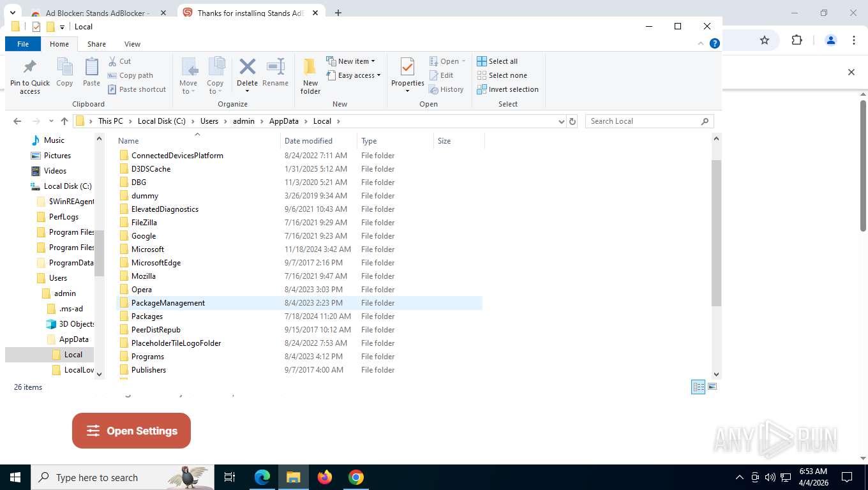This screenshot has height=490, width=868.
Task: Click the Cut scissors icon
Action: tap(112, 61)
